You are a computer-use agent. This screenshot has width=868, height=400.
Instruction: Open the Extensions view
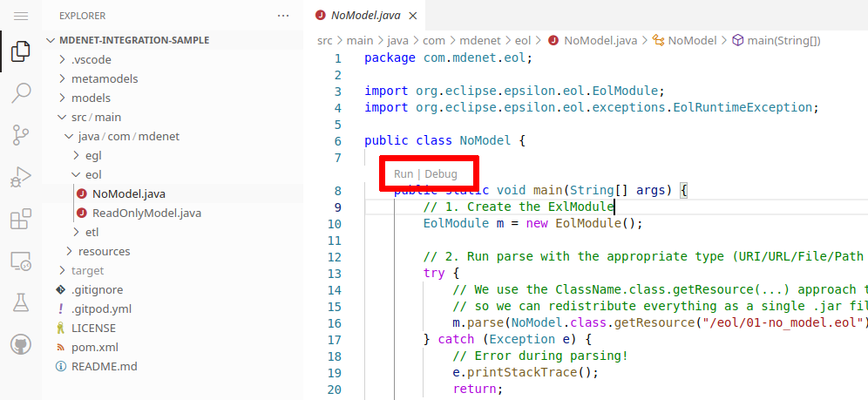[x=21, y=220]
